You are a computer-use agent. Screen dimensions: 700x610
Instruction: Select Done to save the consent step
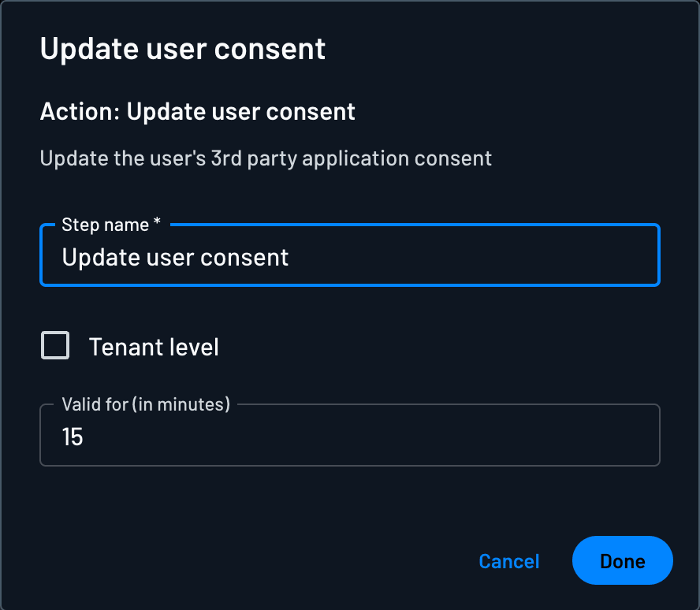click(x=622, y=561)
